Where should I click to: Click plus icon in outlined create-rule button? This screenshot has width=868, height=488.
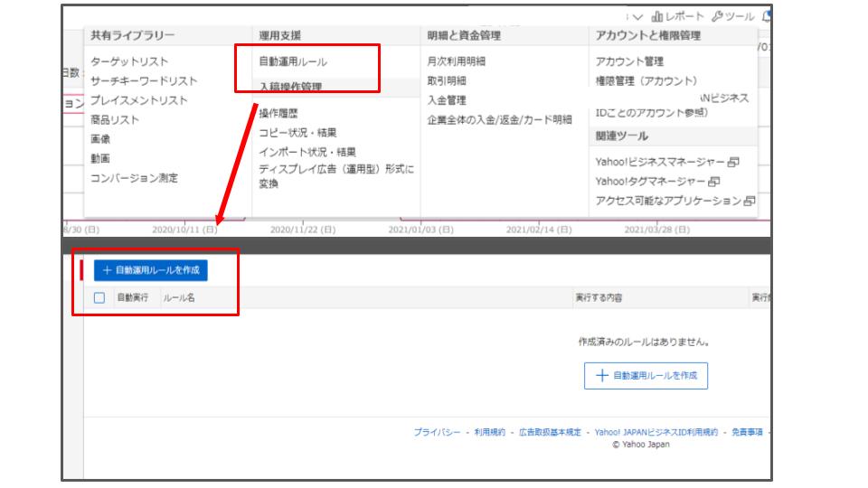click(x=602, y=376)
